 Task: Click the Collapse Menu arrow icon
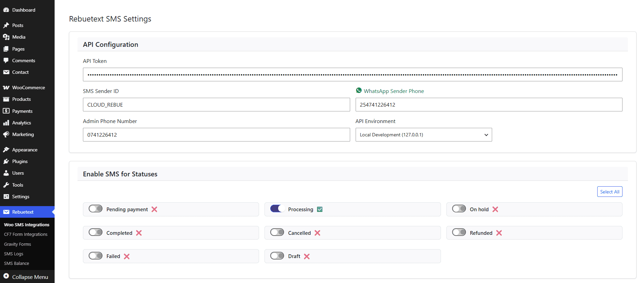click(x=6, y=276)
